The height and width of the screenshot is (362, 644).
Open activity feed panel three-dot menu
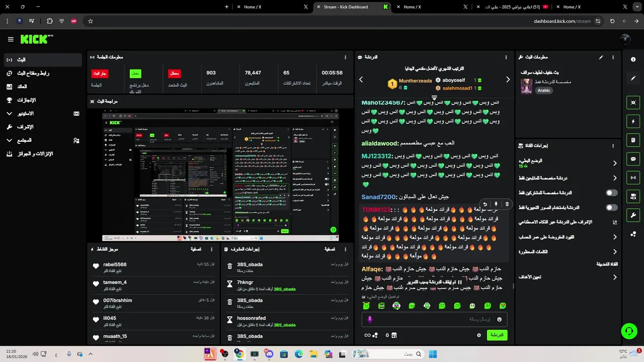[211, 249]
